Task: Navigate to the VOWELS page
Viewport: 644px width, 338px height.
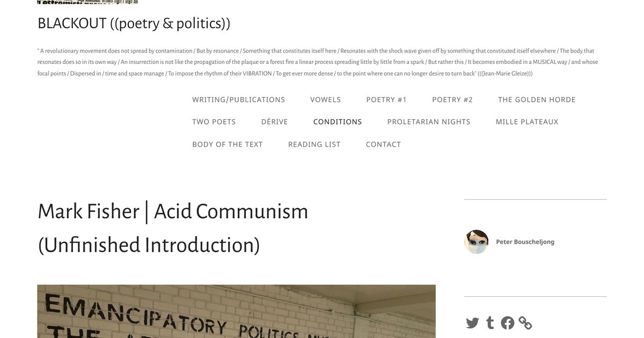Action: pyautogui.click(x=325, y=99)
